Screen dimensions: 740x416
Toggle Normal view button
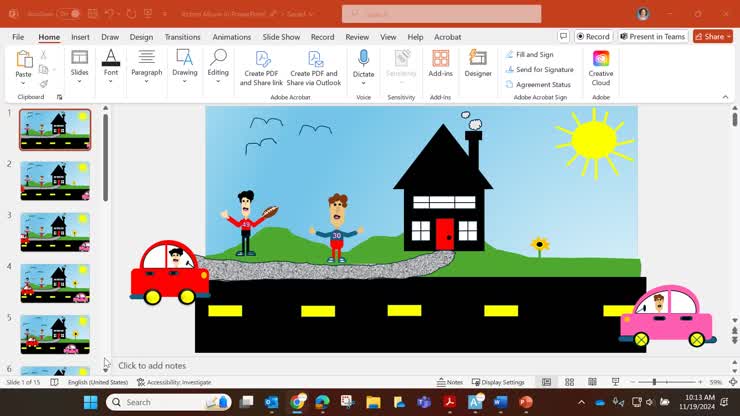click(x=546, y=382)
